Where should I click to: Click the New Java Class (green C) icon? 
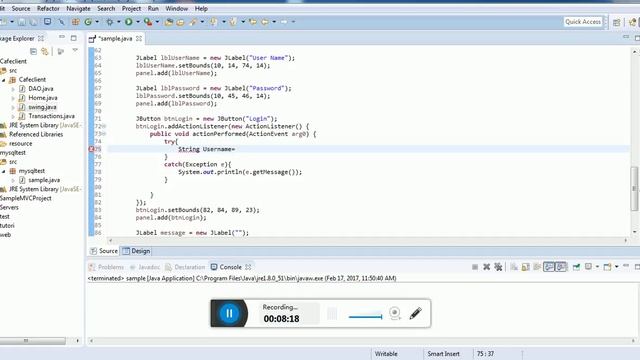click(88, 22)
